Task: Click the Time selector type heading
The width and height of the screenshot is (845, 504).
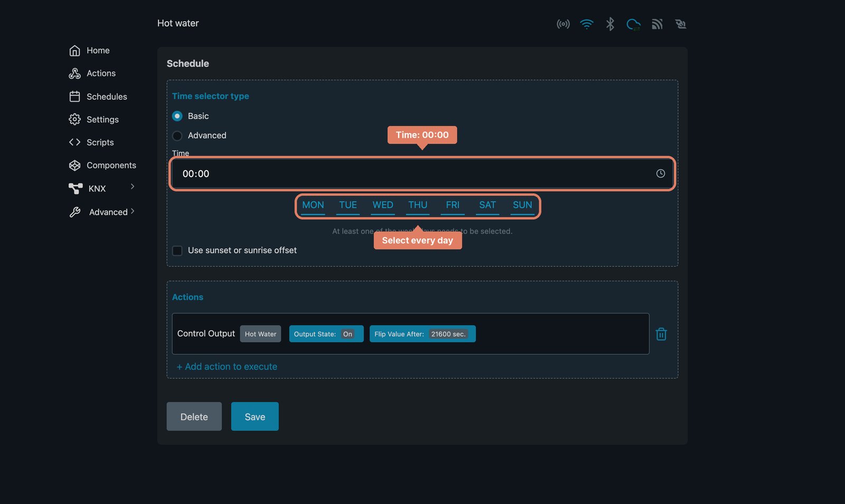Action: point(211,96)
